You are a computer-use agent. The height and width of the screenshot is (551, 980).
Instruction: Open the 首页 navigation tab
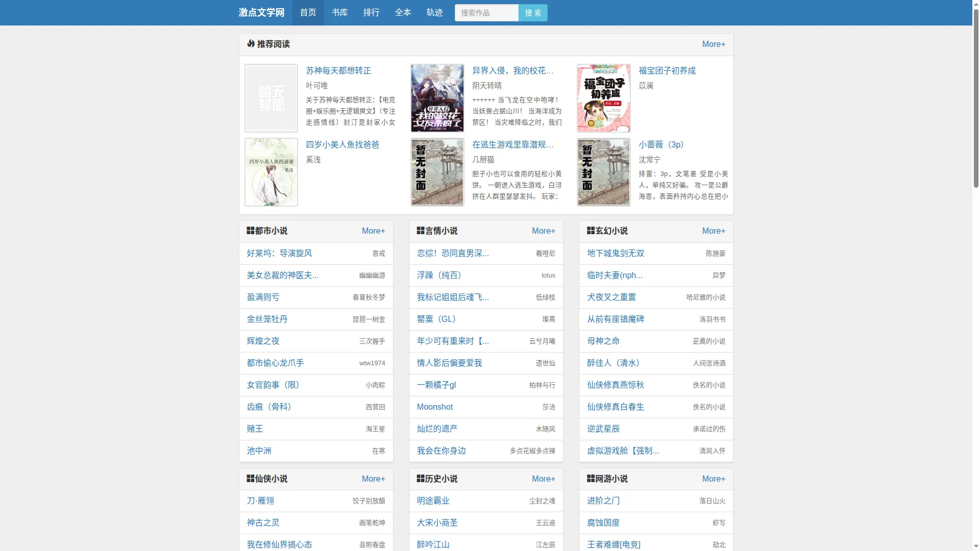coord(308,12)
